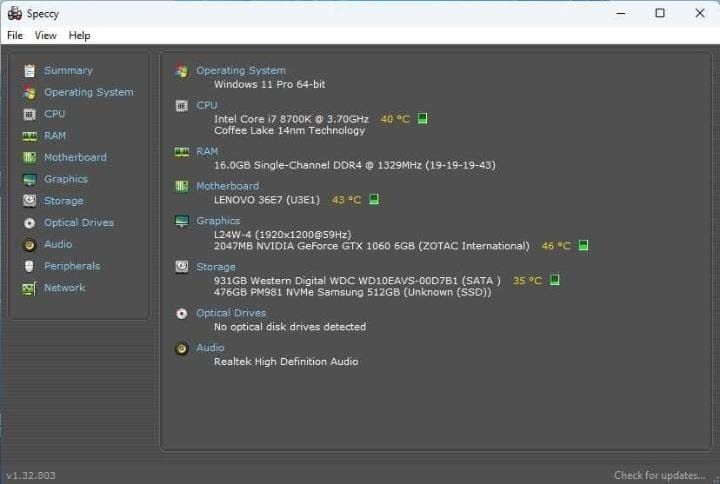Click the green temperature indicator beside CPU 40 °C

tap(422, 119)
